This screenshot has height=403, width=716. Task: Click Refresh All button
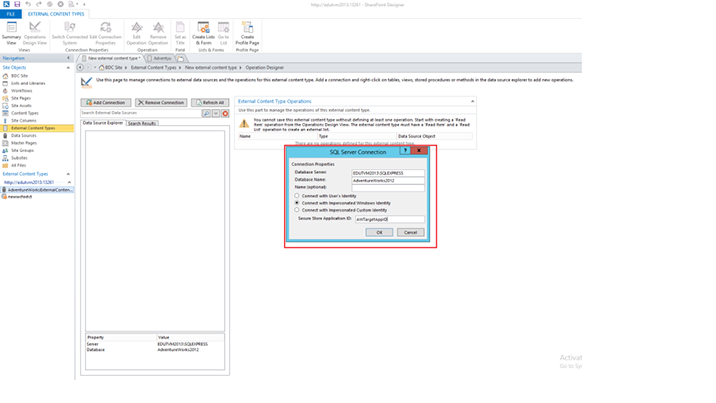click(x=210, y=103)
